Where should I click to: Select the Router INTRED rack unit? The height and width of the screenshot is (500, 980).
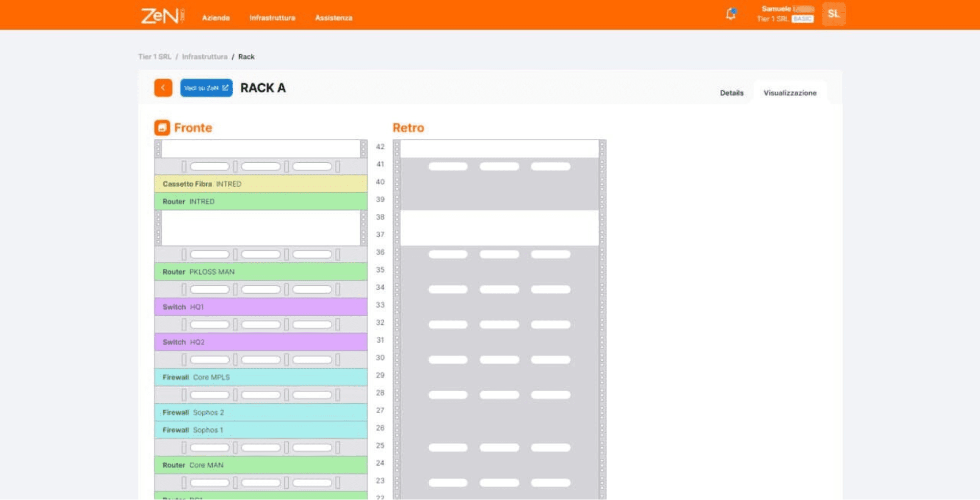coord(261,202)
